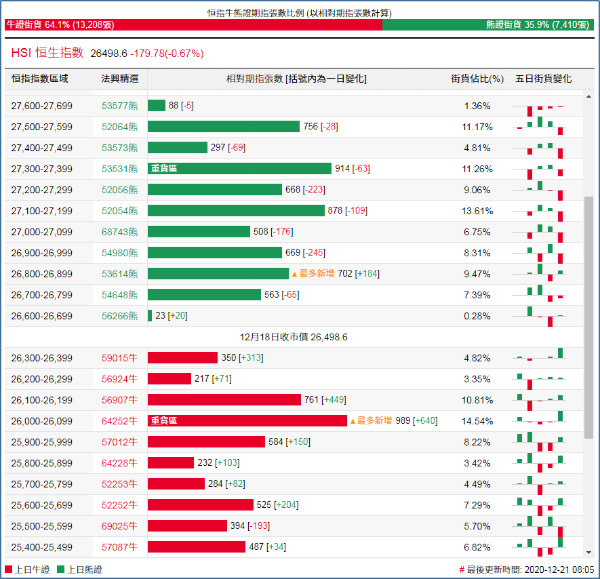This screenshot has height=579, width=600.
Task: Click the 7.29% share value
Action: [x=477, y=506]
